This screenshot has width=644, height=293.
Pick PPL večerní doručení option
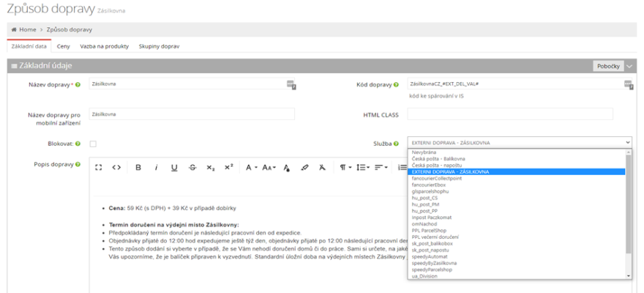(517, 237)
